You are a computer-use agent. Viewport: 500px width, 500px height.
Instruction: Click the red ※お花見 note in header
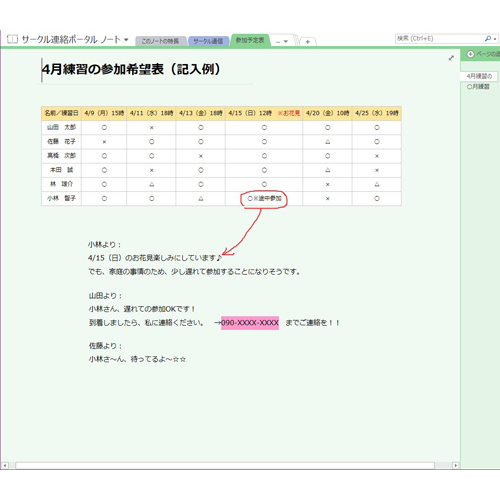(x=289, y=113)
